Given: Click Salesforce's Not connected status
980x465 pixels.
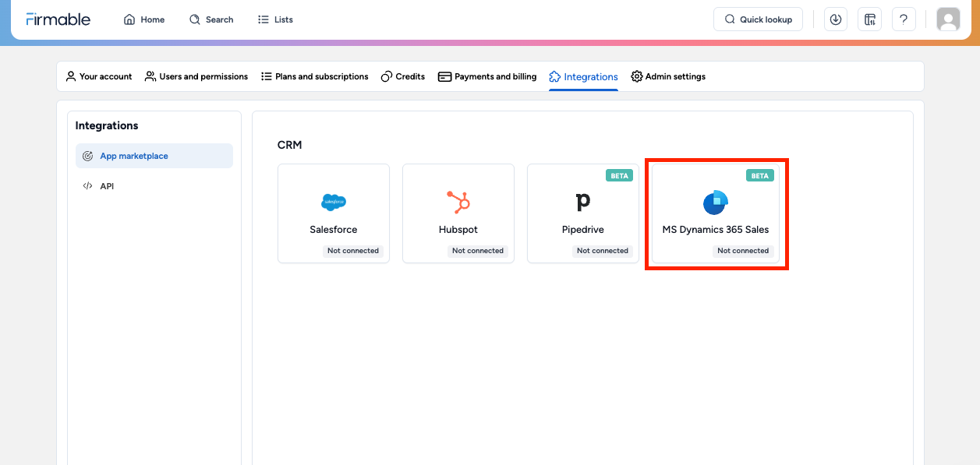Looking at the screenshot, I should click(x=353, y=251).
